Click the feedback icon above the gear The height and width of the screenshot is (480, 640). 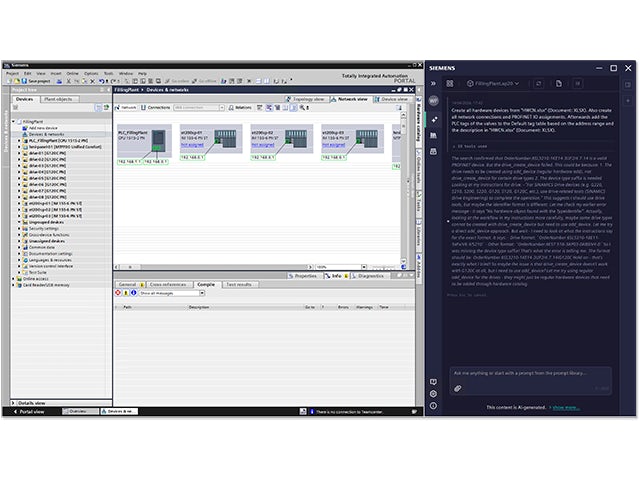click(433, 382)
